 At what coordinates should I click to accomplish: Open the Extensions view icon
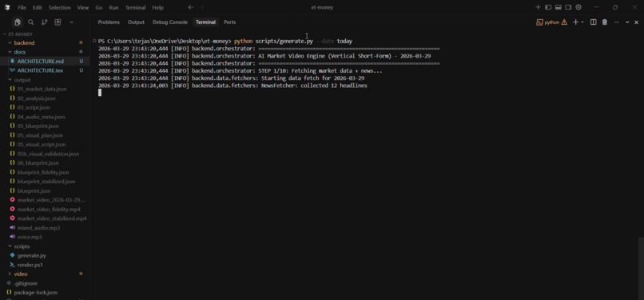[x=58, y=22]
